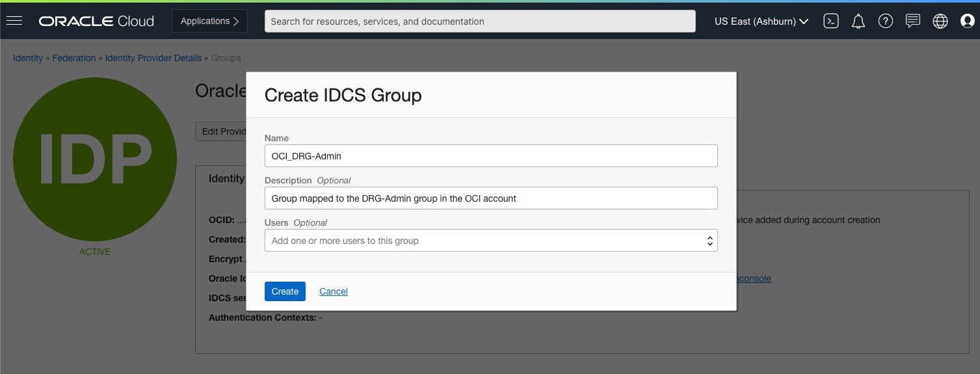The width and height of the screenshot is (980, 374).
Task: Click the Name field containing OCI_DRG-Admin
Action: pos(491,156)
